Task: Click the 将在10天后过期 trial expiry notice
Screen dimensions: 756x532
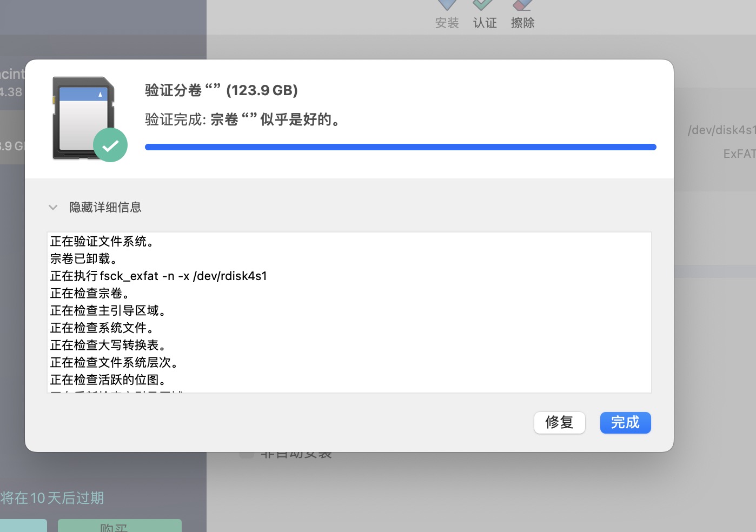Action: pos(52,498)
